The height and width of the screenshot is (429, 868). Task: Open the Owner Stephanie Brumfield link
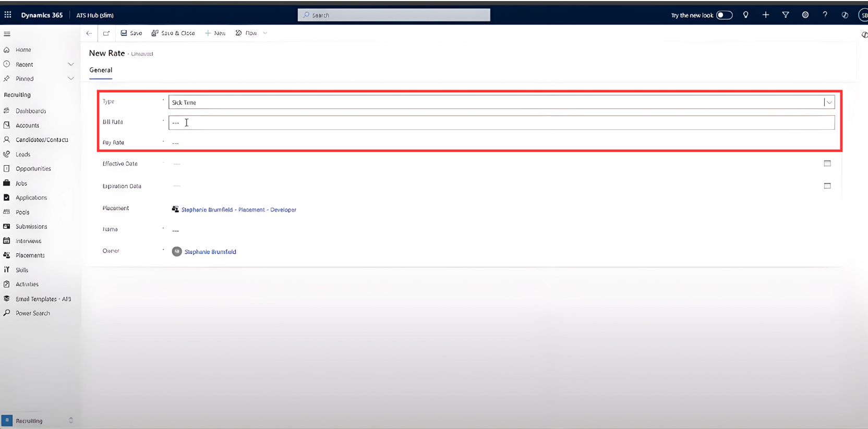[210, 252]
